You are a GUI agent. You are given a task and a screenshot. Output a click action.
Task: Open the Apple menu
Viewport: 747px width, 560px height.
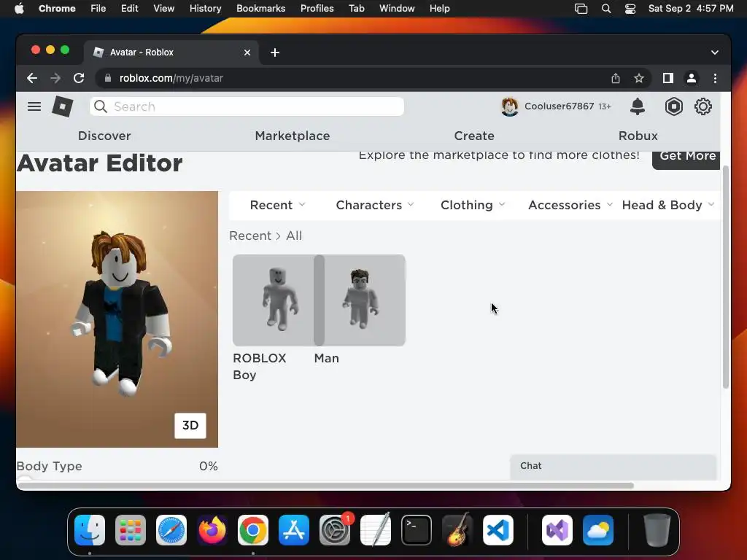[x=19, y=9]
